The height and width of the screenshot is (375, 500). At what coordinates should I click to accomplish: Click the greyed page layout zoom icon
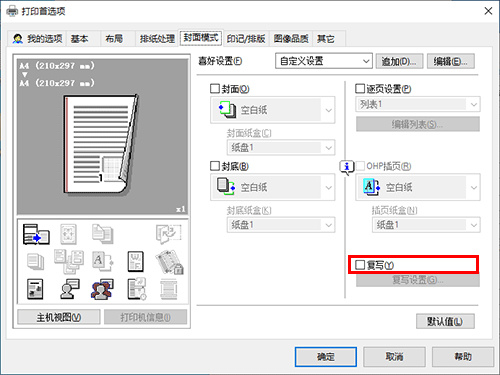point(69,234)
